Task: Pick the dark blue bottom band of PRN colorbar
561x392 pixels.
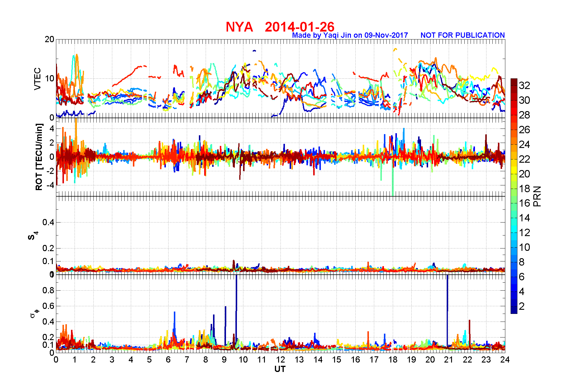Action: (x=514, y=310)
